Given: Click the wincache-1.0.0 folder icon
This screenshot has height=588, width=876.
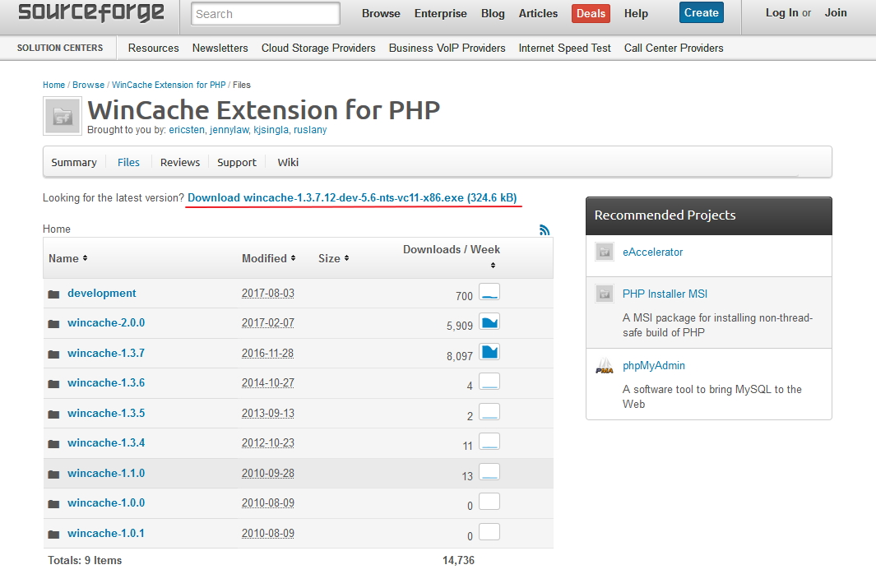Looking at the screenshot, I should (53, 503).
